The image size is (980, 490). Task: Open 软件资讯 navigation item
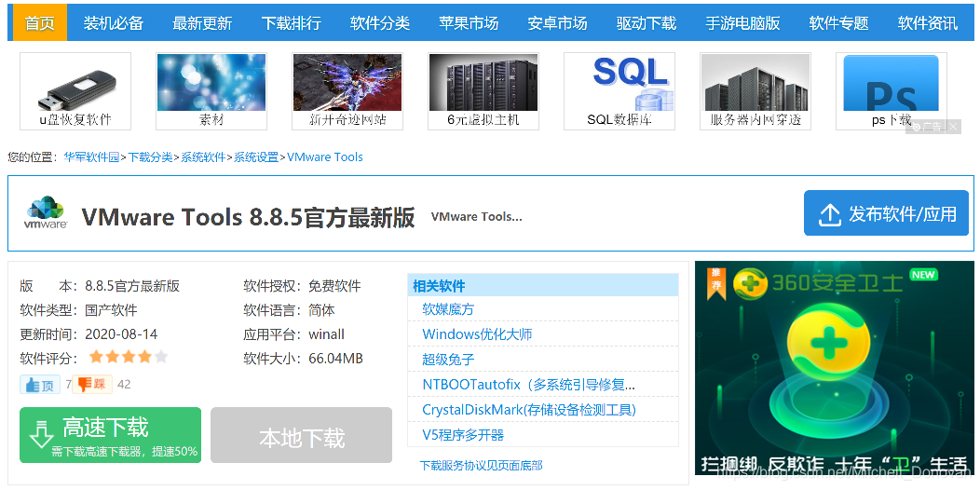tap(928, 23)
